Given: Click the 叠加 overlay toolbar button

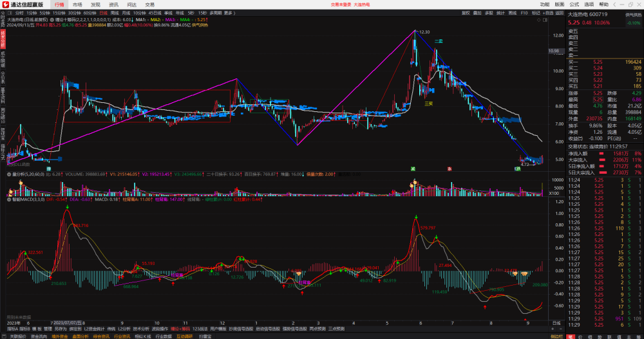Looking at the screenshot, I should click(477, 13).
